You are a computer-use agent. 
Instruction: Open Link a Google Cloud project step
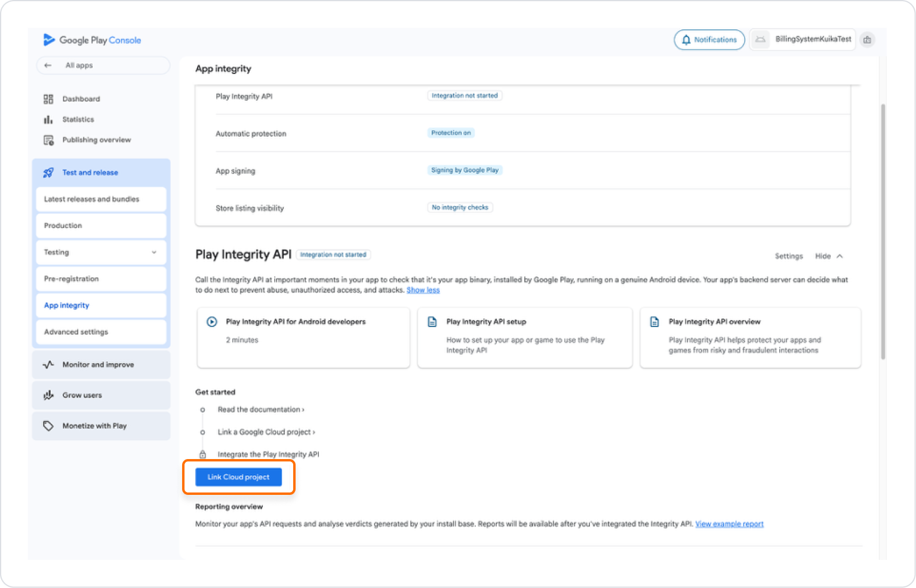(x=266, y=432)
